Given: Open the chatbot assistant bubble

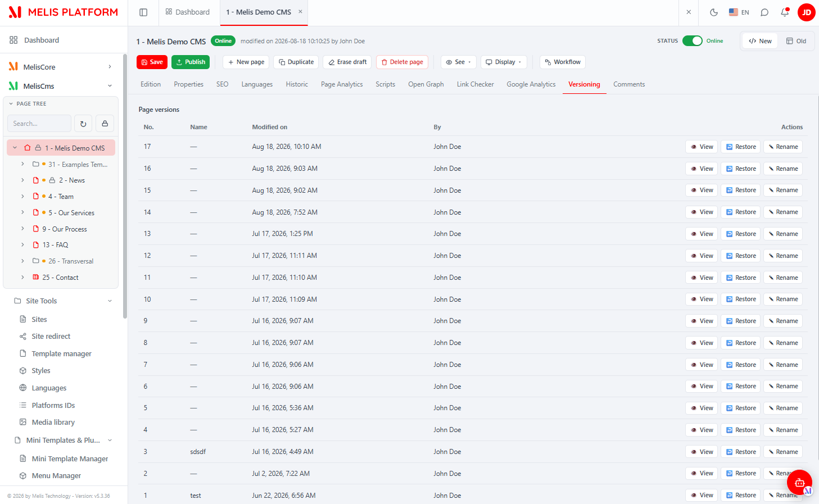Looking at the screenshot, I should click(x=799, y=482).
